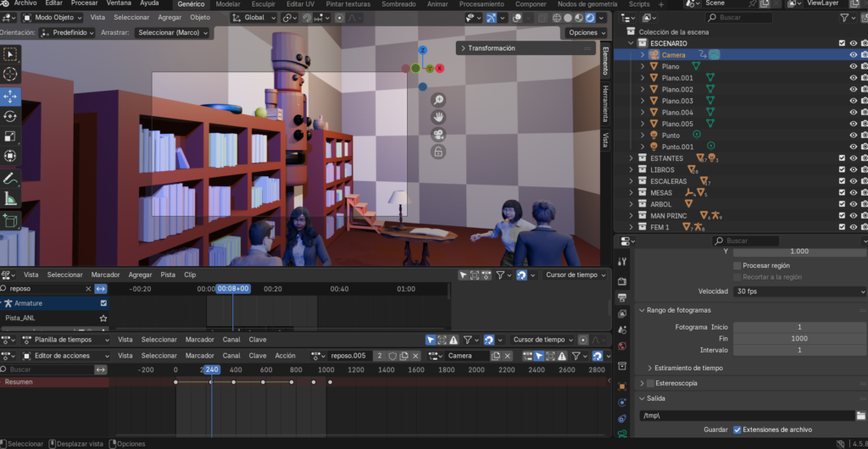Screen dimensions: 868x449
Task: Click the Fotograma Inicio value field
Action: 800,327
